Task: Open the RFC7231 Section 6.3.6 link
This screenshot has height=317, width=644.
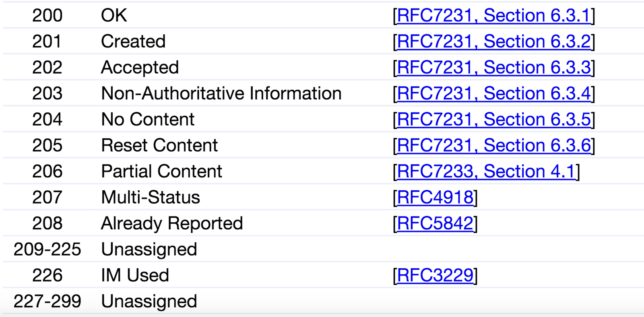Action: pos(493,145)
